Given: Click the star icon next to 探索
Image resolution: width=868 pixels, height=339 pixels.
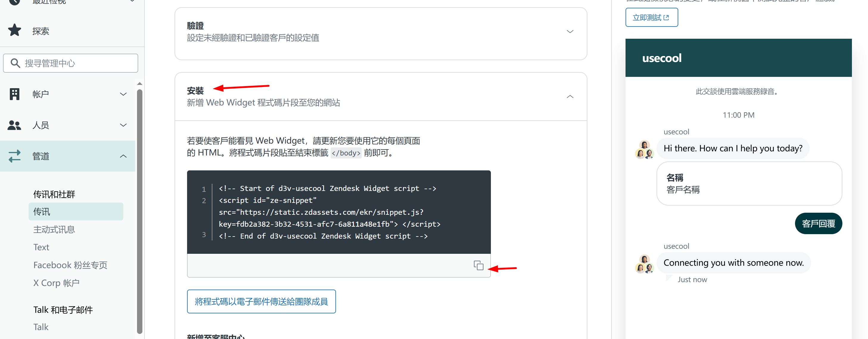Looking at the screenshot, I should tap(15, 31).
